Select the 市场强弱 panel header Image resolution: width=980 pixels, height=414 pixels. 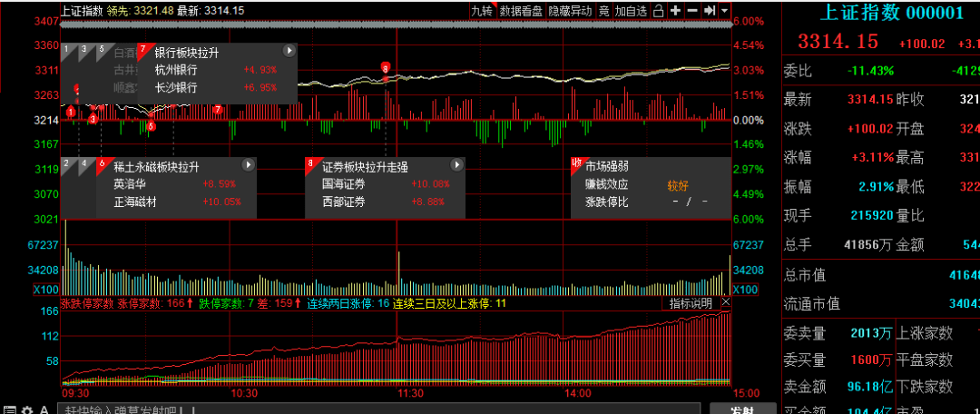(x=606, y=165)
